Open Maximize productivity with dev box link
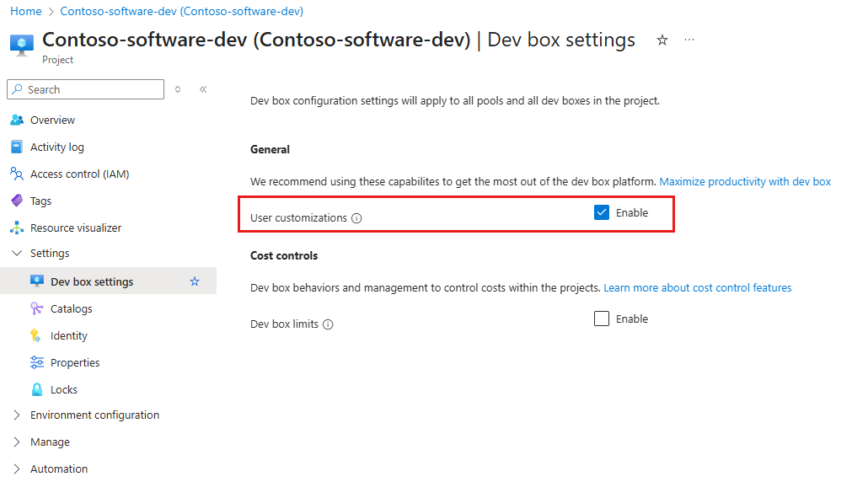The image size is (868, 498). pos(745,181)
